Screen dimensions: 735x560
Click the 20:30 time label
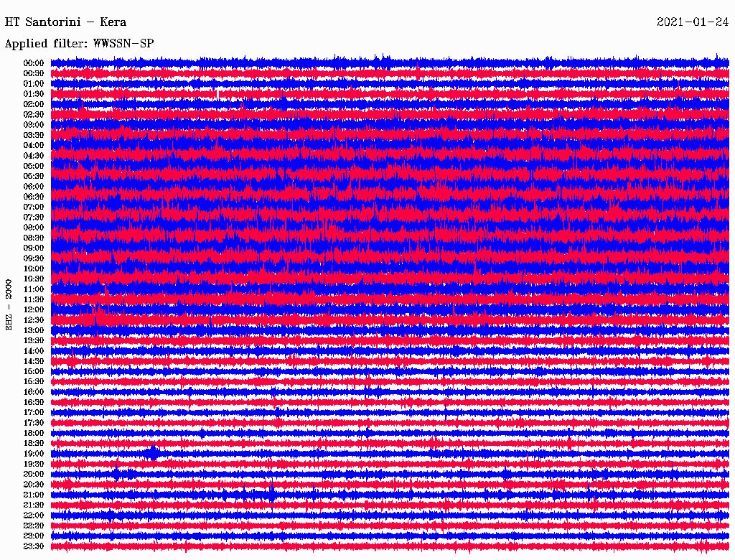[x=34, y=485]
